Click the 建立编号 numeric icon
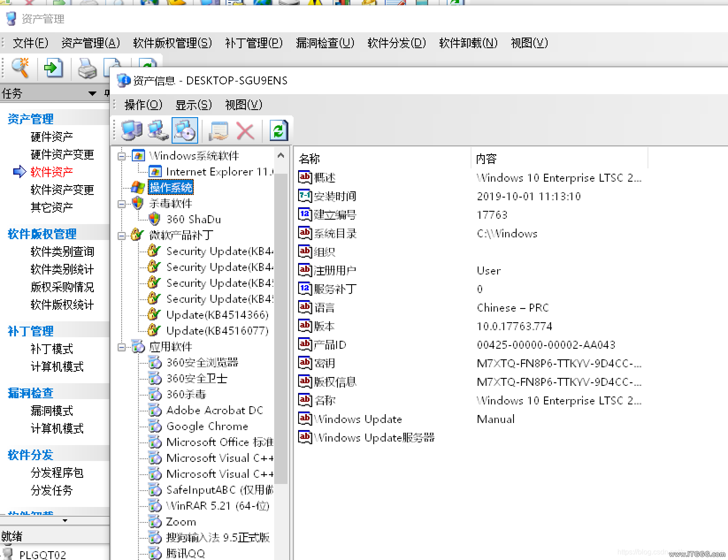 coord(305,214)
